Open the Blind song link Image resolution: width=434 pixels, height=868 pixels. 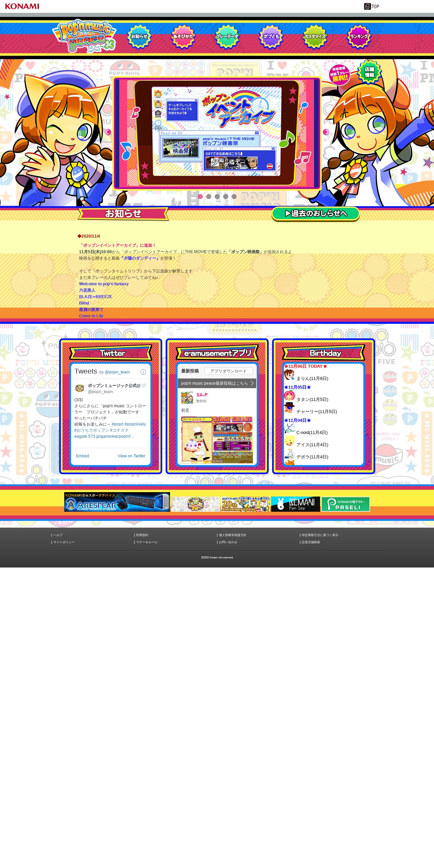coord(84,303)
